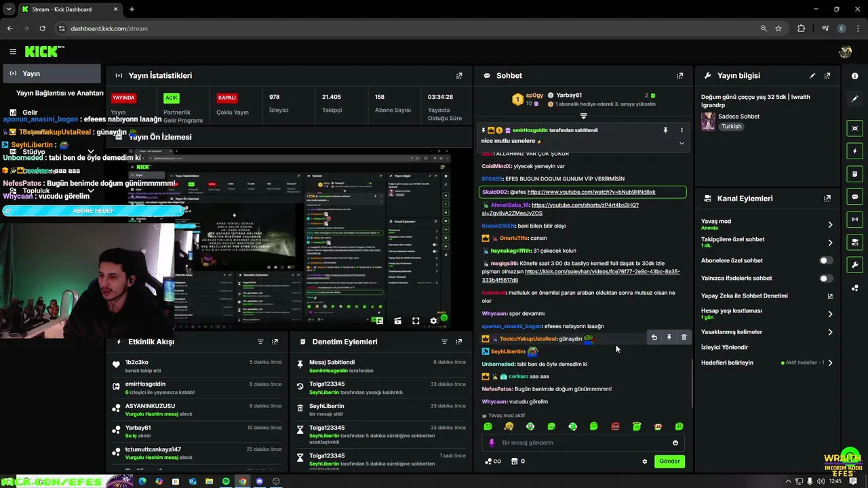The image size is (868, 488).
Task: Toggle the stream info wrench icon in right sidebar
Action: [x=854, y=265]
